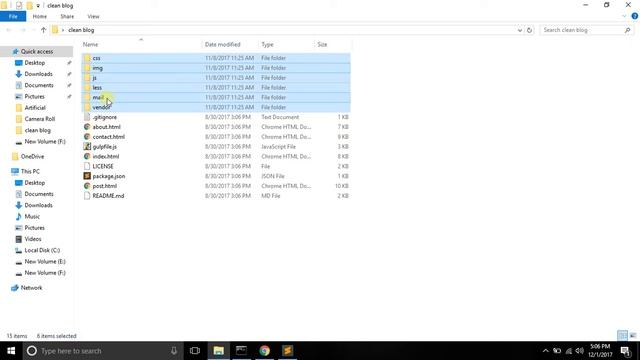Open the File ribbon tab

tap(13, 16)
